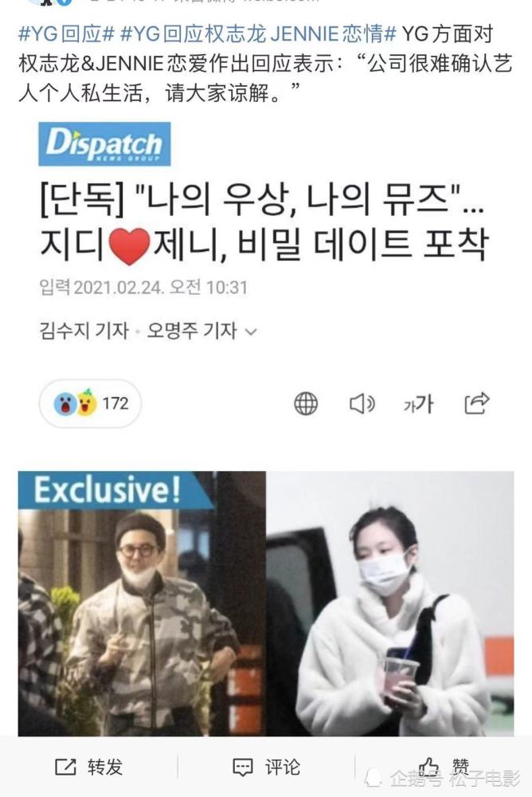The width and height of the screenshot is (532, 797).
Task: Tap the Korean article headline text
Action: (263, 222)
